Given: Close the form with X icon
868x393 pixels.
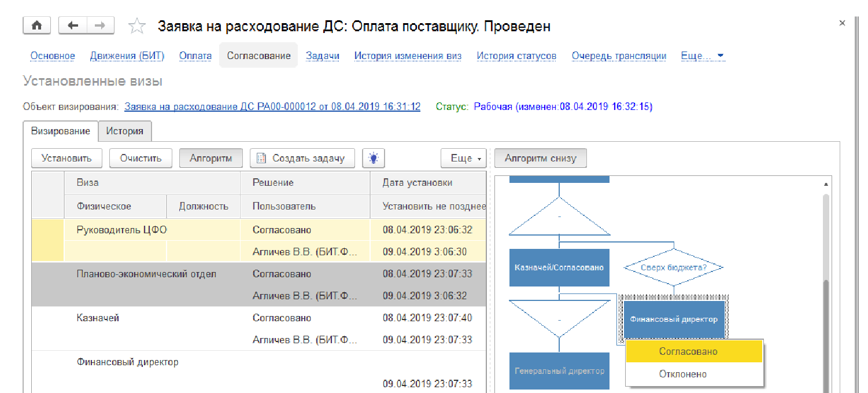Looking at the screenshot, I should 842,23.
